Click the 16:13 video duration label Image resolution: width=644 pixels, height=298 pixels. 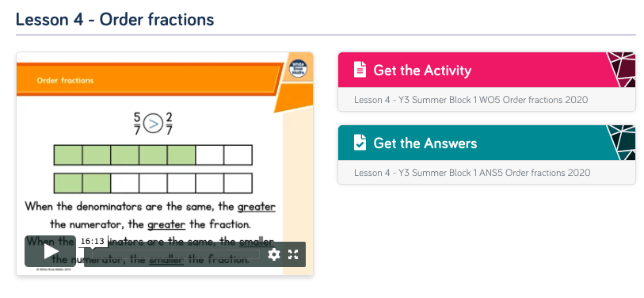pyautogui.click(x=92, y=241)
